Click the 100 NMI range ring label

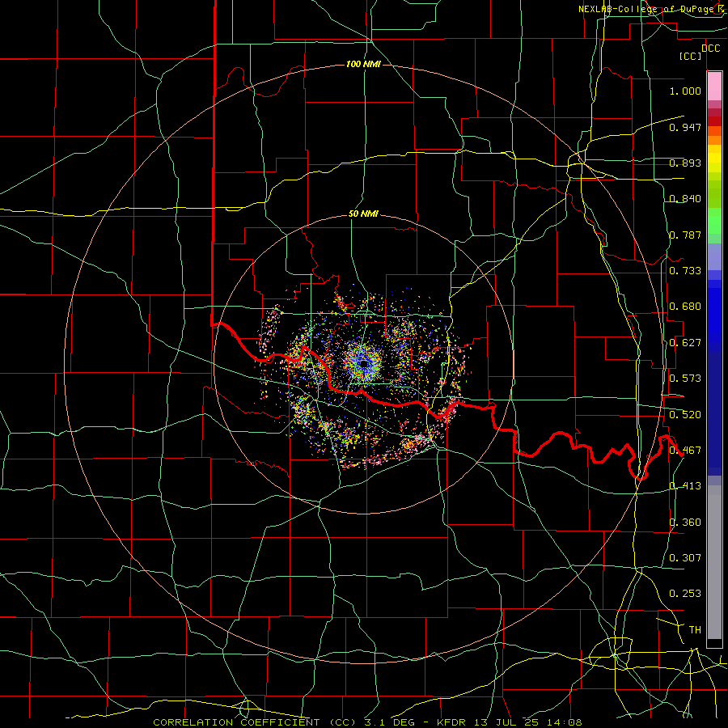363,64
